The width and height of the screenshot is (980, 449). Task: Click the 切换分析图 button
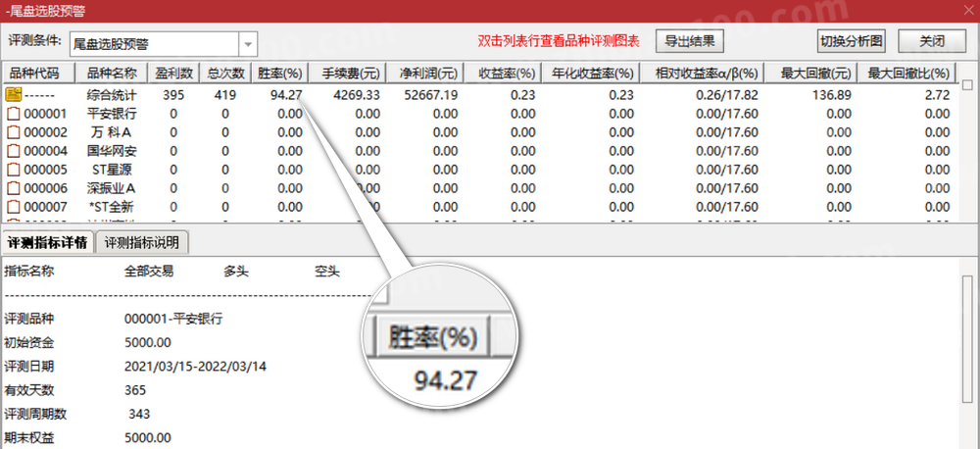(x=852, y=41)
